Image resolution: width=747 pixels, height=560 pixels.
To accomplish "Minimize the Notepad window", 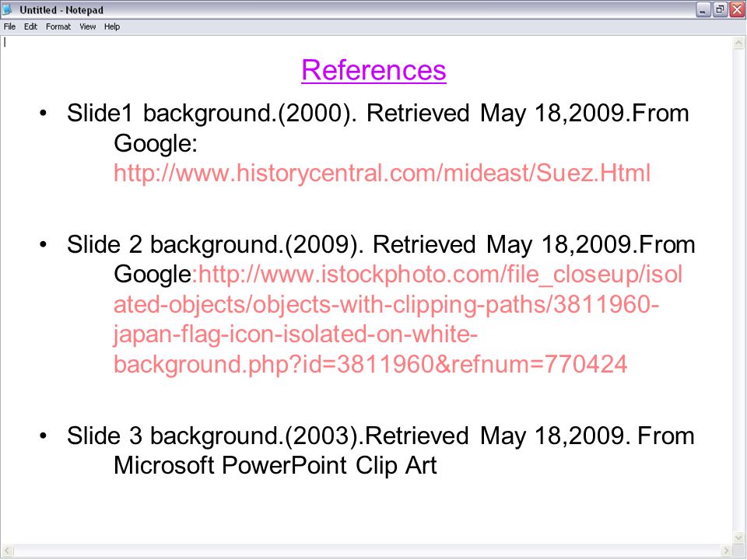I will (x=703, y=9).
